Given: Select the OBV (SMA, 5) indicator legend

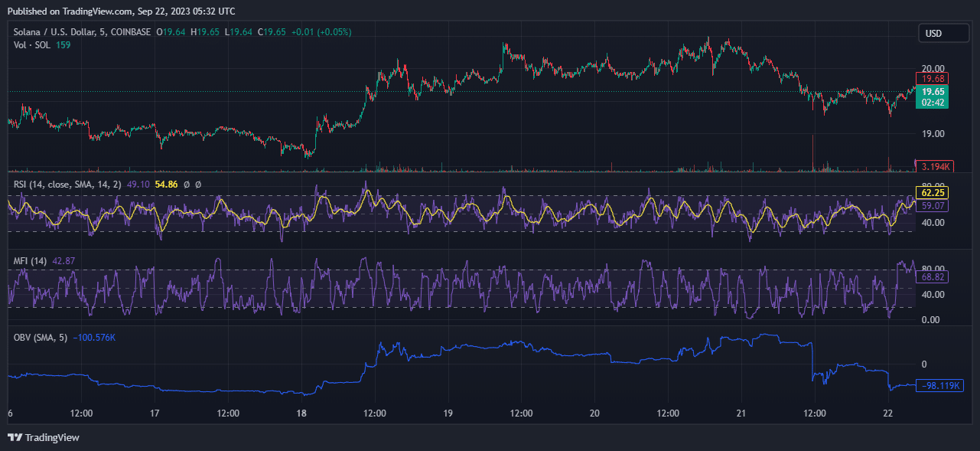Looking at the screenshot, I should [x=41, y=338].
